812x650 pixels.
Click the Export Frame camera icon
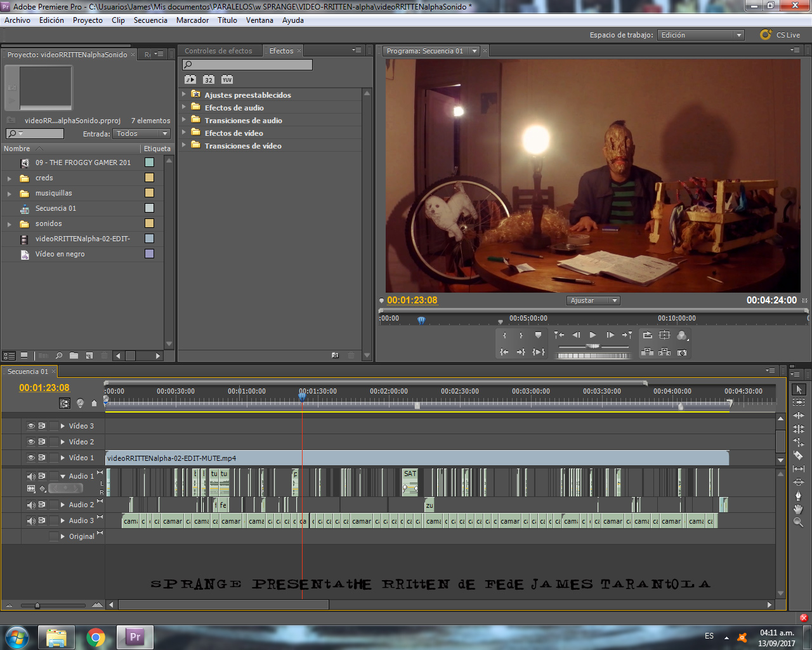click(682, 352)
